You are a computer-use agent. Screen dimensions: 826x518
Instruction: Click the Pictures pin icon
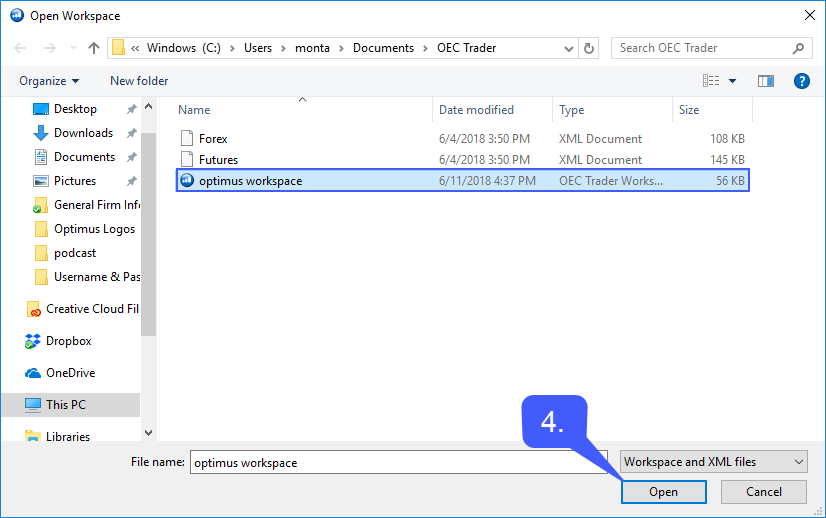click(131, 181)
